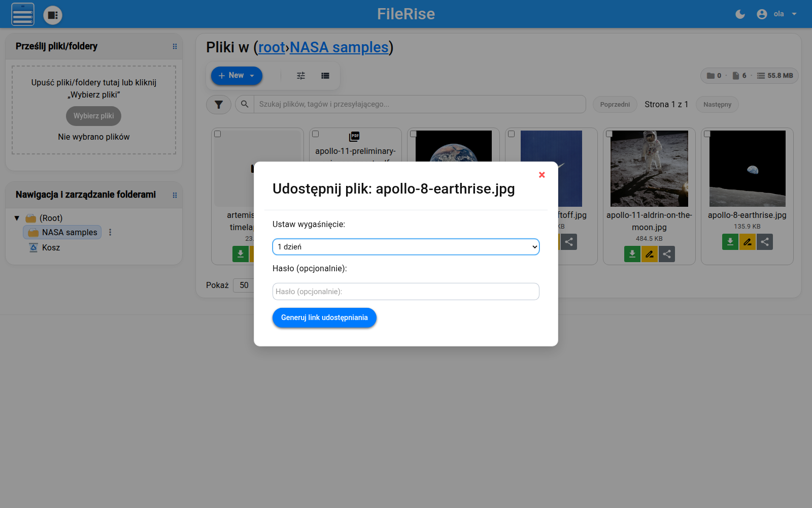Select checkbox of apollo-11-aldrin-on-the-moon.jpg card
This screenshot has height=508, width=812.
[610, 134]
